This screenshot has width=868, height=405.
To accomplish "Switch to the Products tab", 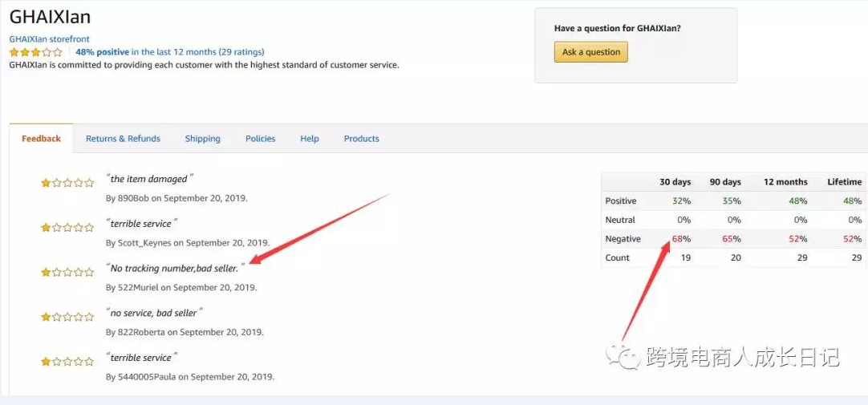I will (361, 139).
